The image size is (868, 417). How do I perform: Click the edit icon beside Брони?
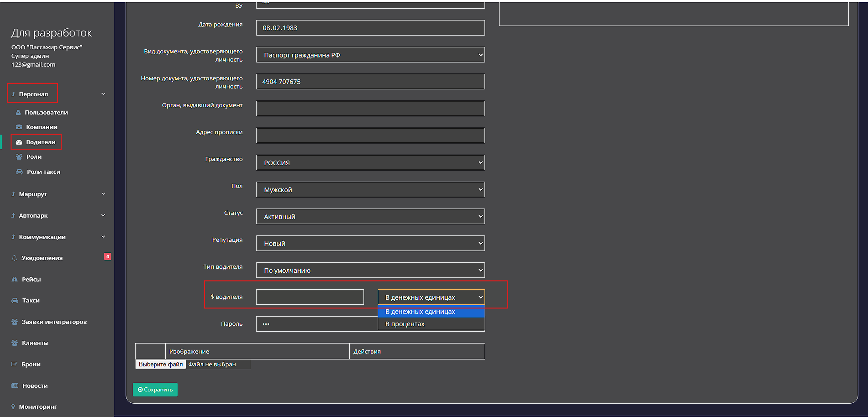click(x=14, y=365)
